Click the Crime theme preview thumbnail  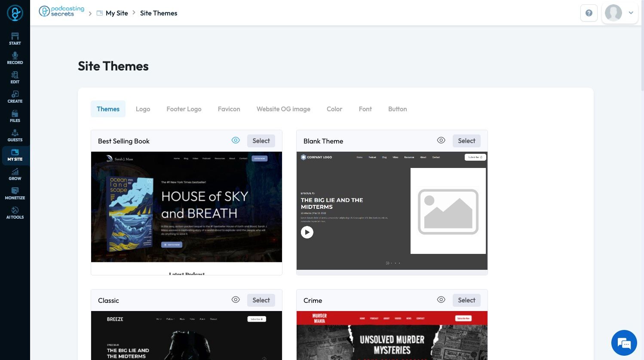(x=392, y=336)
